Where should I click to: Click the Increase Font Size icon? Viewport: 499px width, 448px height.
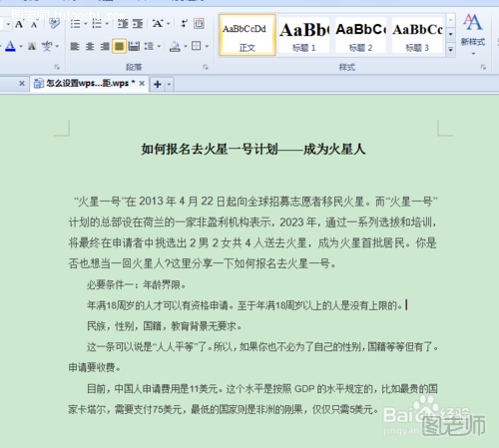19,24
